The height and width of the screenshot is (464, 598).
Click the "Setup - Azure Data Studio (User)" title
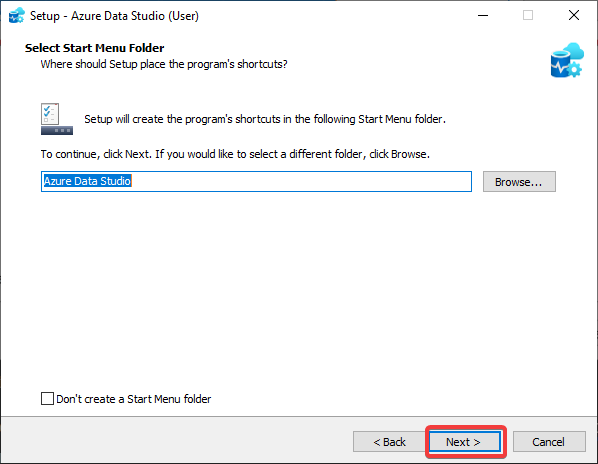coord(114,16)
